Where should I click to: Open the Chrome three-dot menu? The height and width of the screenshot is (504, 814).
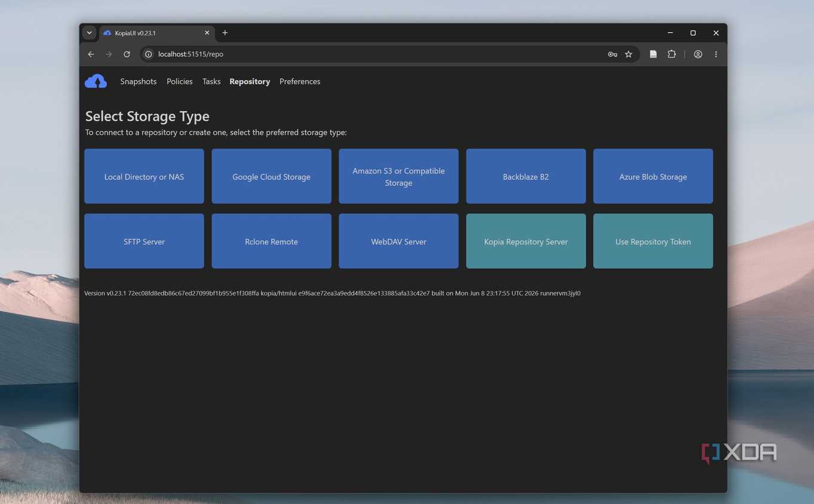(715, 54)
